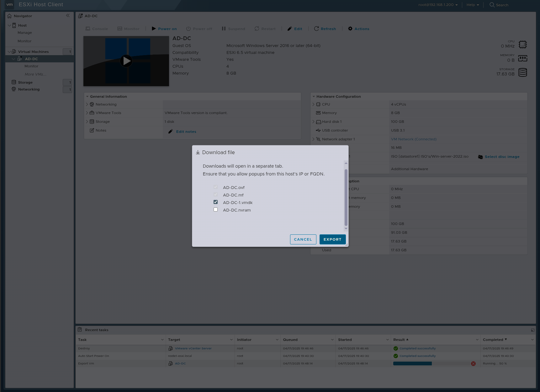
Task: Click the Edit pencil icon
Action: (x=289, y=29)
